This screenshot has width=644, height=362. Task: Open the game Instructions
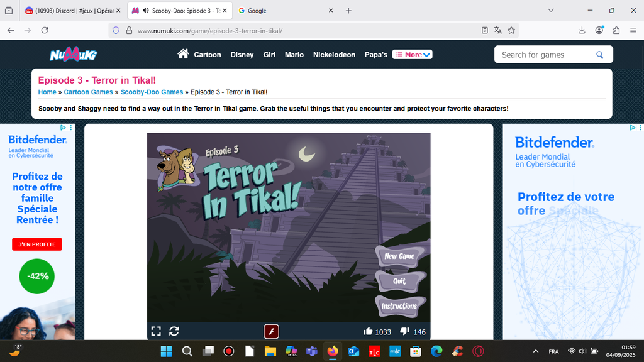point(399,306)
